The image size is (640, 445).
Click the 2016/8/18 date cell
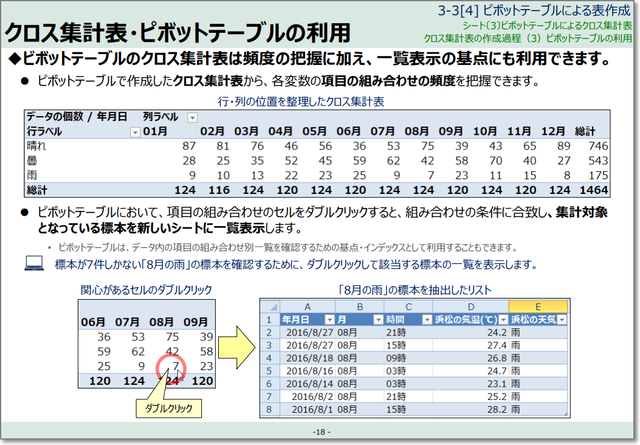tap(310, 357)
